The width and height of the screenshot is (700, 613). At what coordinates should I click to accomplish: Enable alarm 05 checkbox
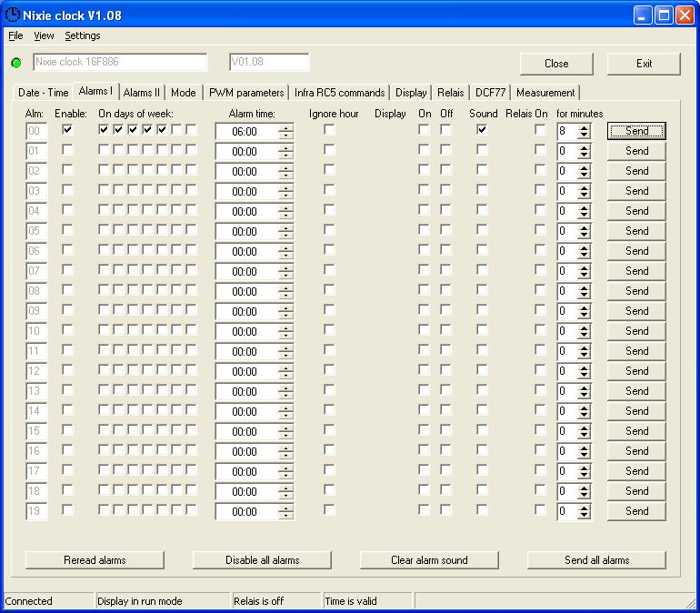pos(67,229)
